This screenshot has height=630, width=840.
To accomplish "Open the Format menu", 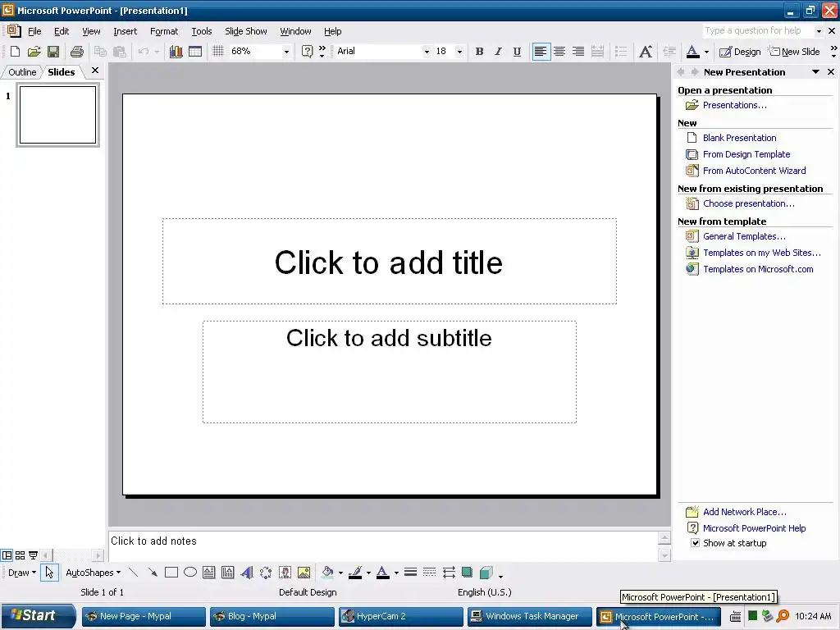I will (164, 31).
